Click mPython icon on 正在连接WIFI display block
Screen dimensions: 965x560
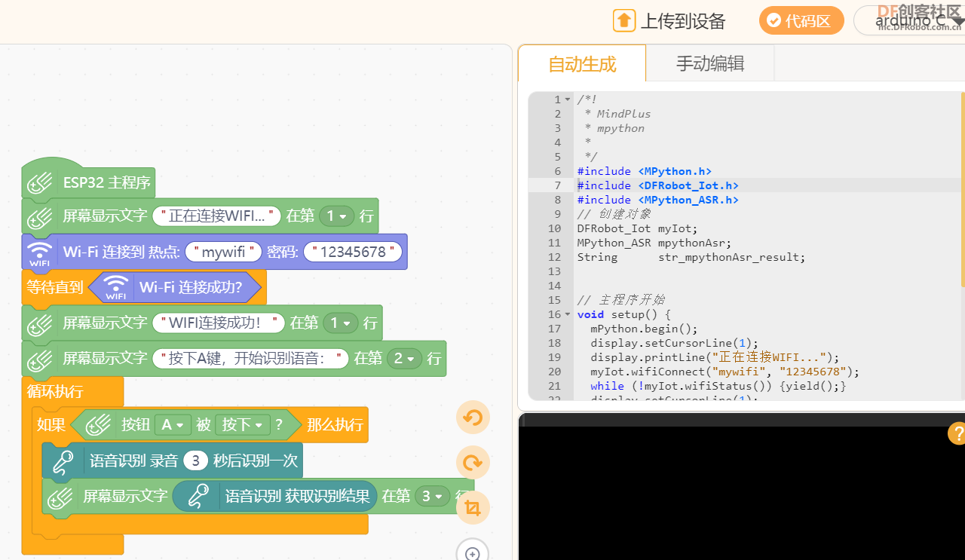(x=40, y=217)
